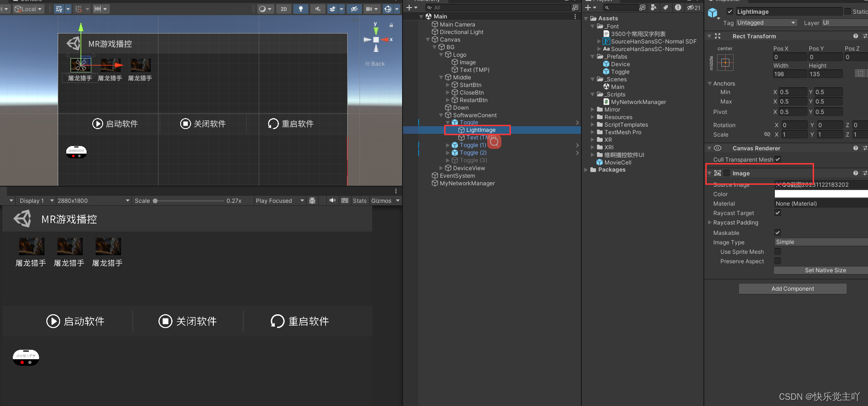The width and height of the screenshot is (868, 406).
Task: Expand Packages folder in Project
Action: (x=586, y=170)
